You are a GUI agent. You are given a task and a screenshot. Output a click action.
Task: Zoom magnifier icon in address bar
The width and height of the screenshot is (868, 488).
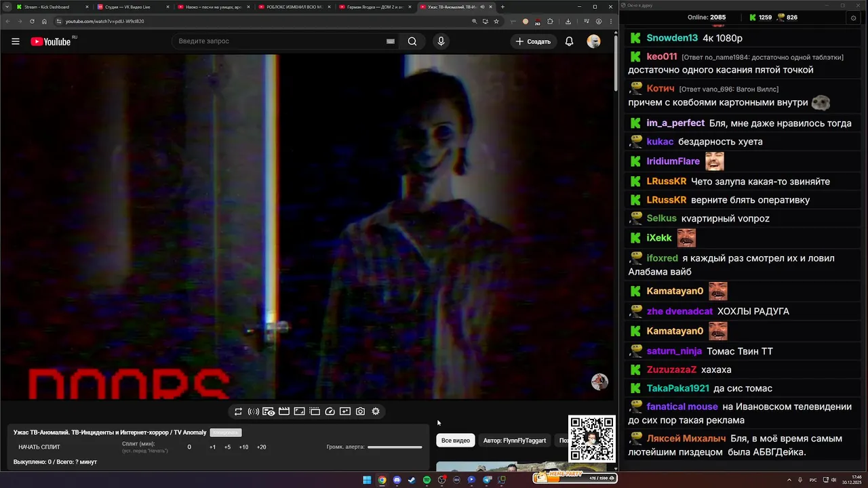474,21
